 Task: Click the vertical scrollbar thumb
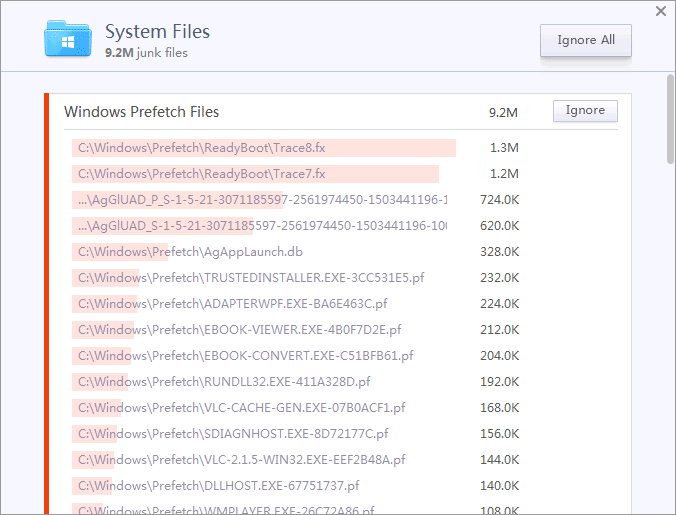click(x=670, y=119)
